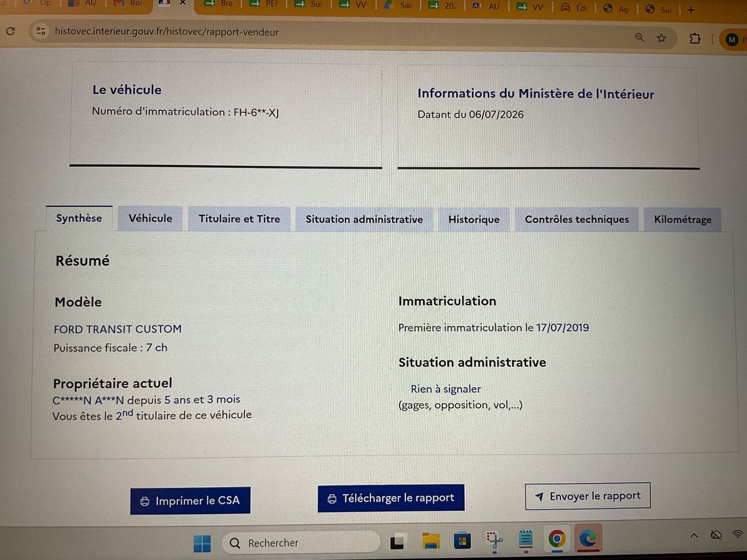The image size is (747, 560).
Task: Click Télécharger le rapport button
Action: (x=391, y=498)
